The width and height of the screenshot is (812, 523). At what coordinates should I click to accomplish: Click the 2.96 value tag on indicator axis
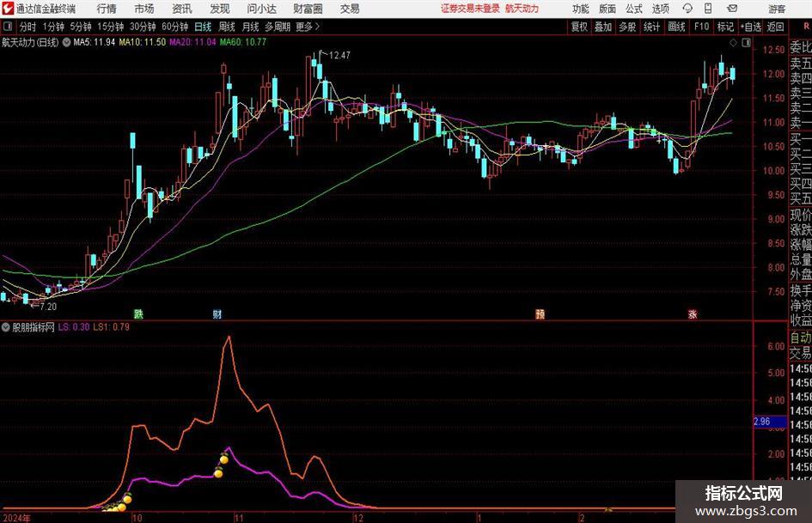769,422
